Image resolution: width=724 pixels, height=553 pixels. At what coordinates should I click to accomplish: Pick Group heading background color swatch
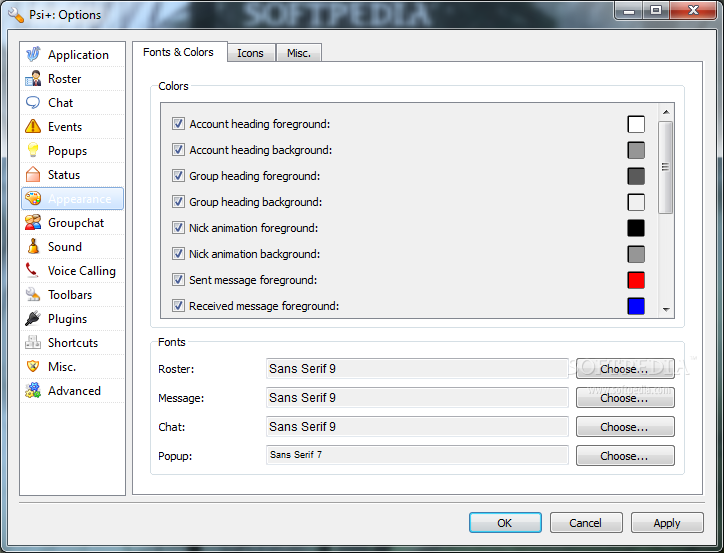point(636,202)
